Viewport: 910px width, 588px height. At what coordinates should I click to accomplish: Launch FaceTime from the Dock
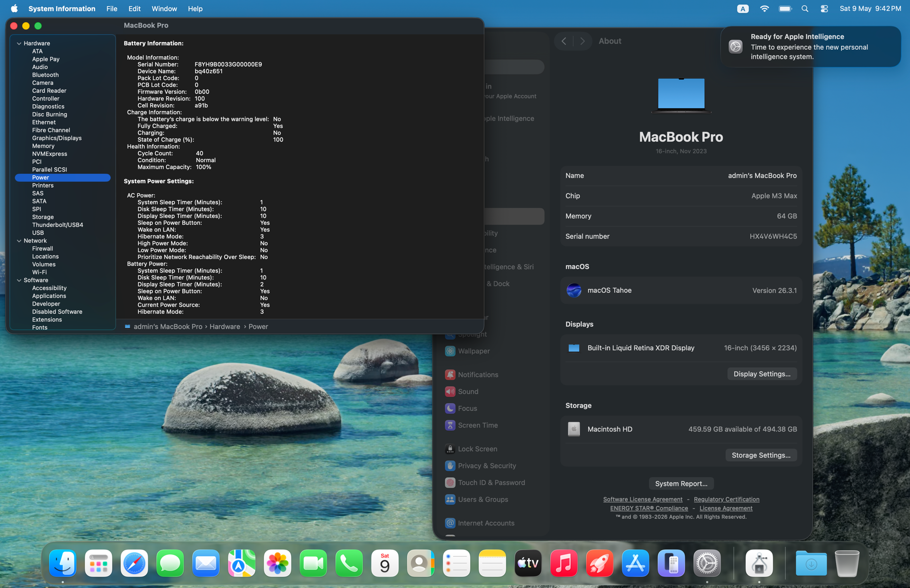pos(313,563)
